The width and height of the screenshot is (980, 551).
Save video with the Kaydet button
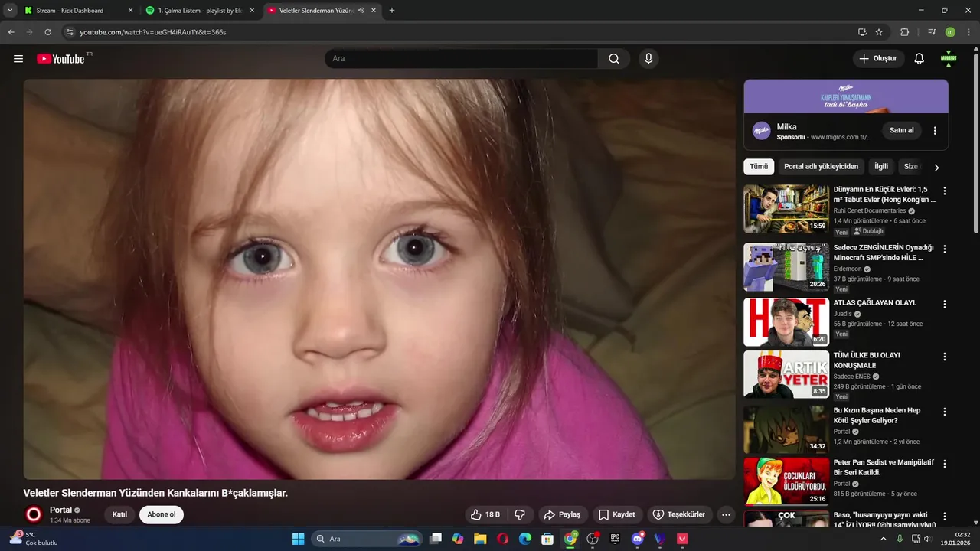616,514
